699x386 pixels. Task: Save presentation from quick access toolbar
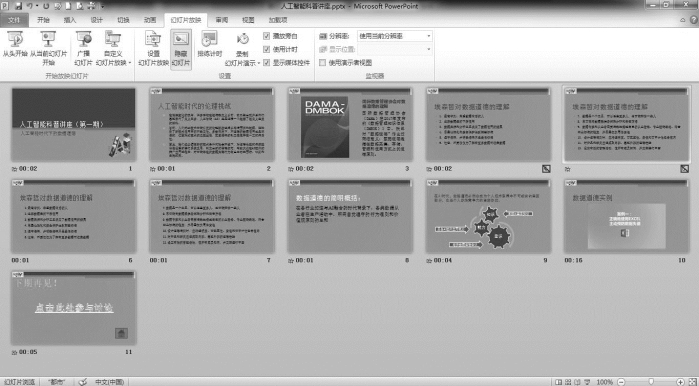[x=18, y=6]
